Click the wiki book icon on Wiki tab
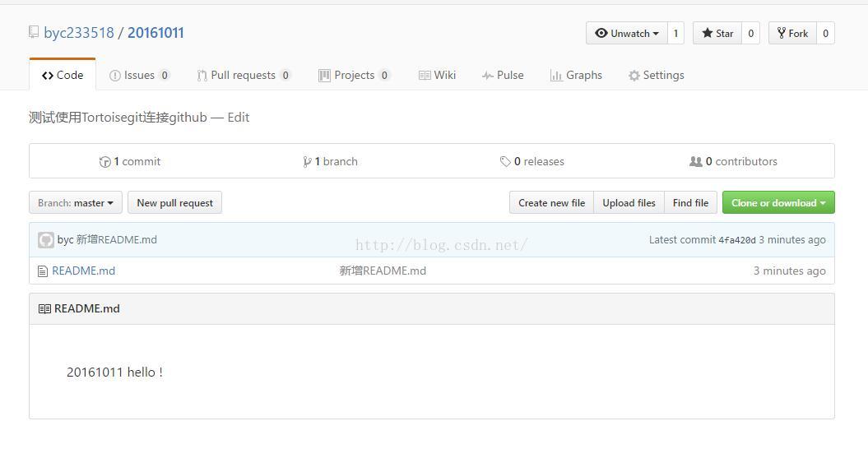868x472 pixels. (x=425, y=76)
